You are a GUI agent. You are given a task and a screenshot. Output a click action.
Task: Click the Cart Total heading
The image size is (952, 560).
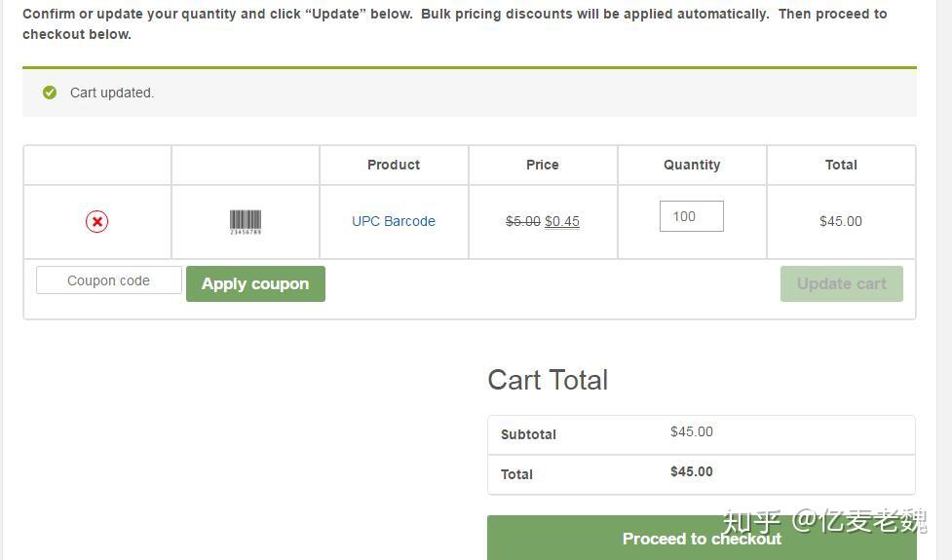[x=548, y=381]
